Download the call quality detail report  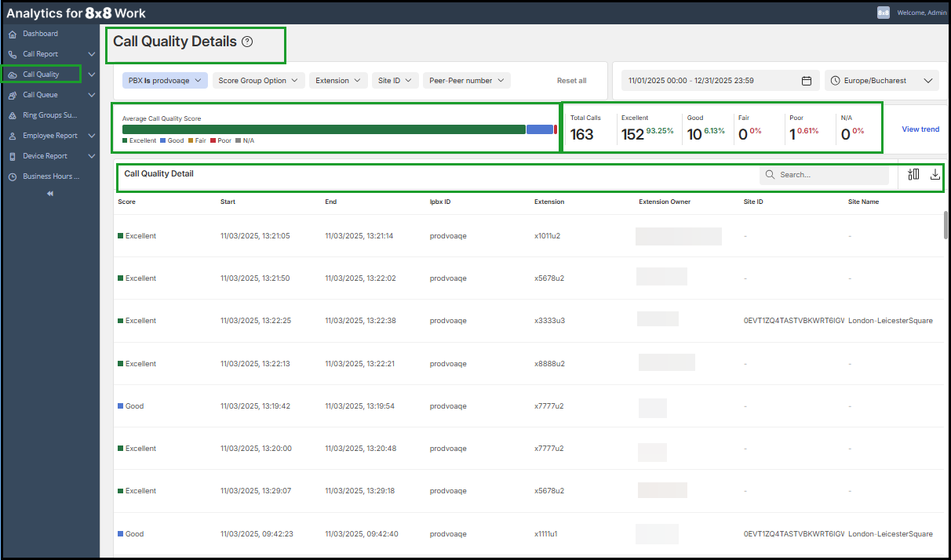(935, 175)
